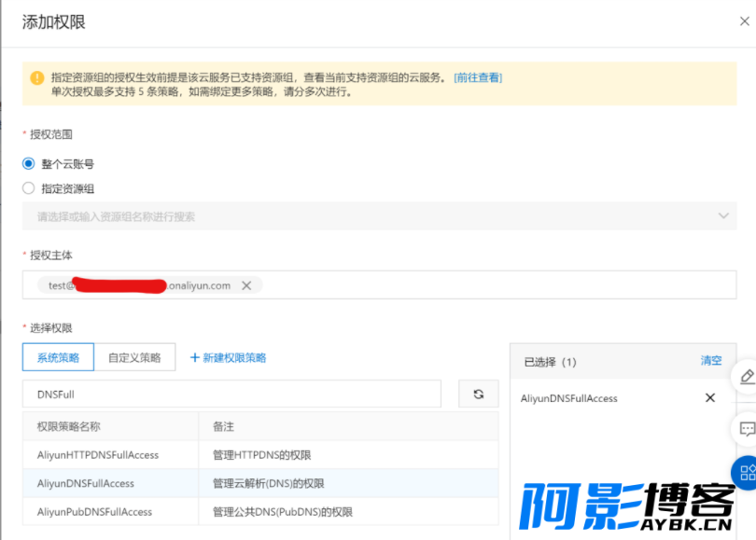Select the 指定资源组 radio option
Viewport: 756px width, 540px height.
pyautogui.click(x=28, y=188)
